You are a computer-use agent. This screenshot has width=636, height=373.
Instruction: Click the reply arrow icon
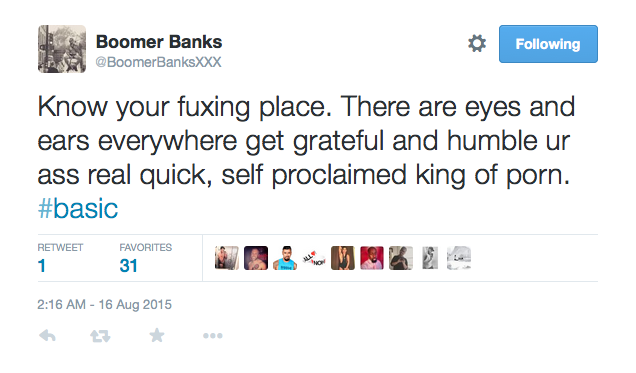(x=47, y=335)
